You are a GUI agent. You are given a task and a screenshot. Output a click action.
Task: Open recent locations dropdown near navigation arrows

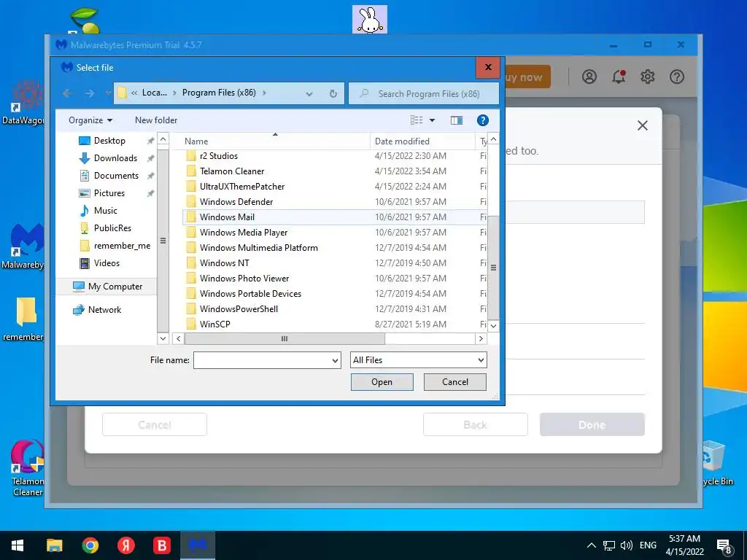click(x=108, y=93)
